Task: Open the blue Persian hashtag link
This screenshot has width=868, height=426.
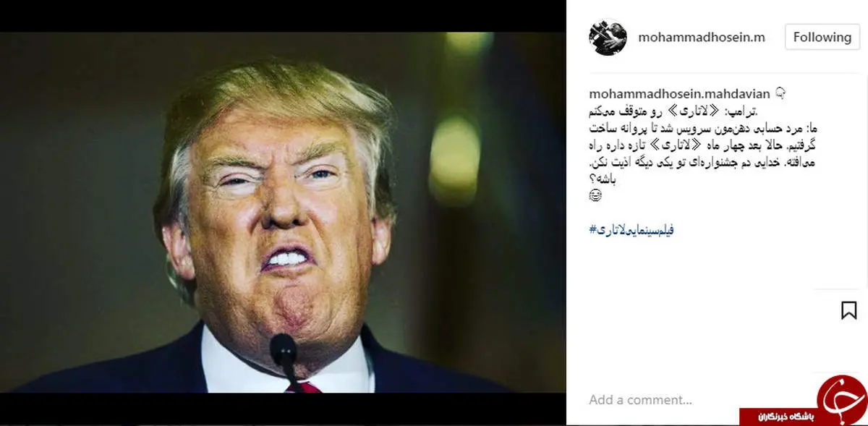Action: click(x=632, y=230)
